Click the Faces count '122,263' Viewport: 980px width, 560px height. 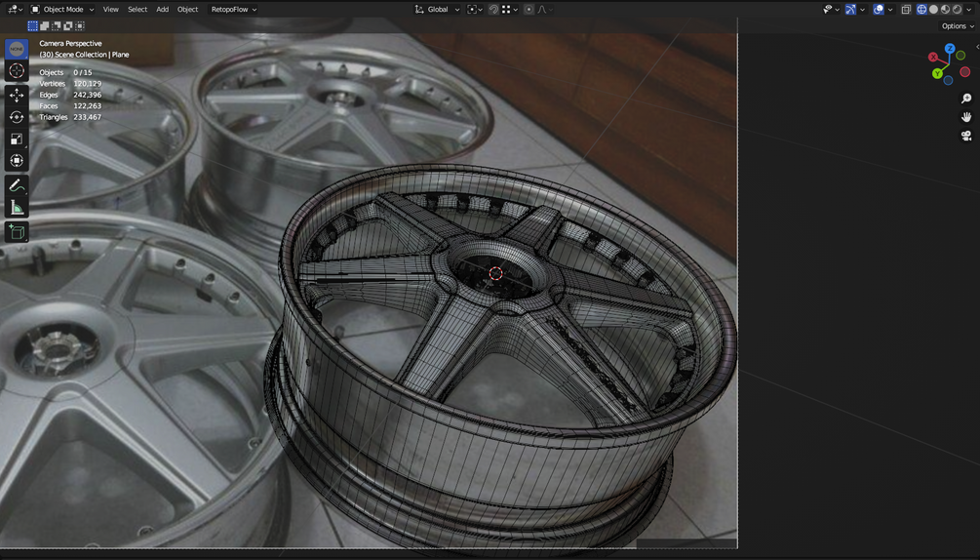(x=87, y=105)
